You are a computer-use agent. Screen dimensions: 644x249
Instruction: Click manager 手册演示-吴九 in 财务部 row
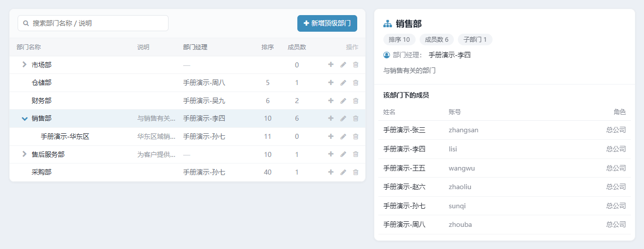[204, 101]
